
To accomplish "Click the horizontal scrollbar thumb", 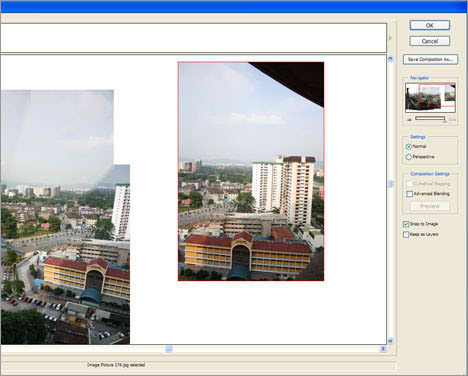I will pos(169,349).
